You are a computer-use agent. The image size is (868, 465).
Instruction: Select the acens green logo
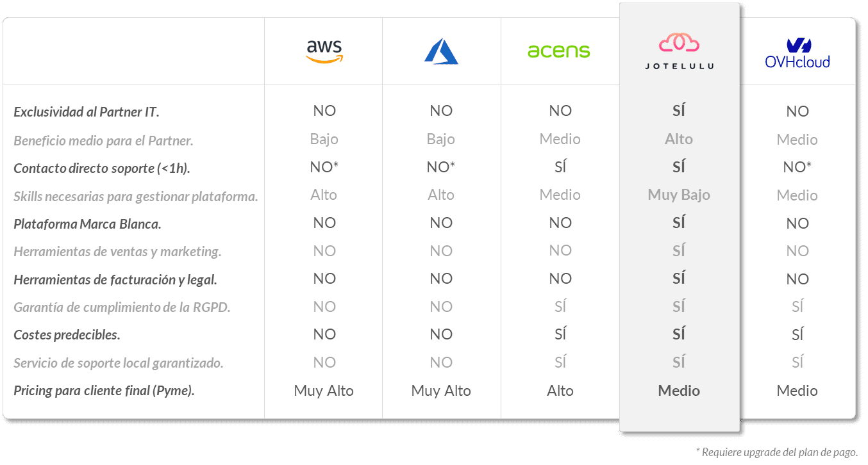pyautogui.click(x=558, y=51)
